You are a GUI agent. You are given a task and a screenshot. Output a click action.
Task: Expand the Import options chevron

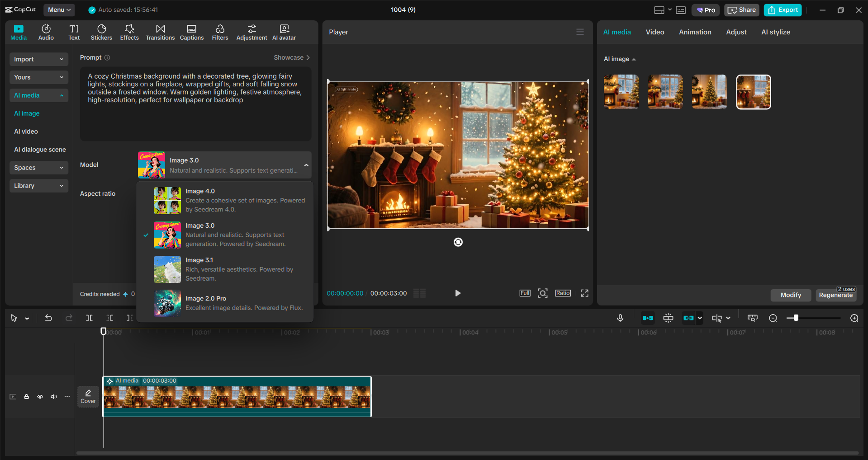(x=62, y=59)
